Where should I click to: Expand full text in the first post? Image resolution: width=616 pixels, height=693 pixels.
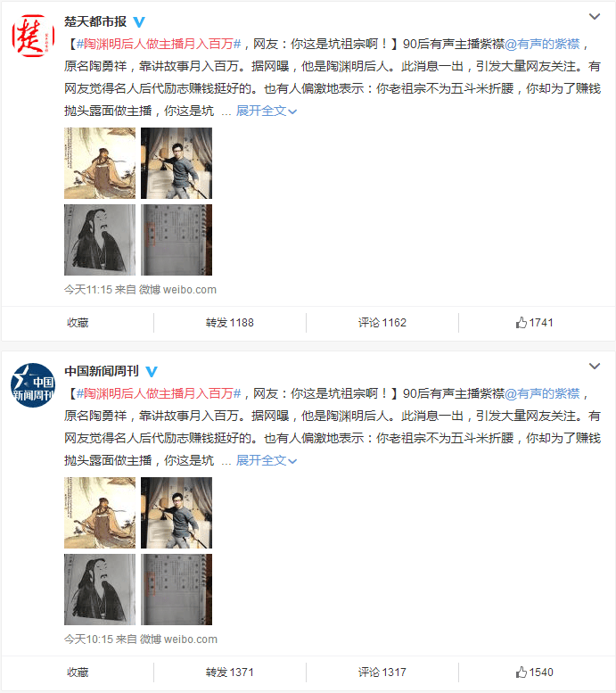pos(266,111)
